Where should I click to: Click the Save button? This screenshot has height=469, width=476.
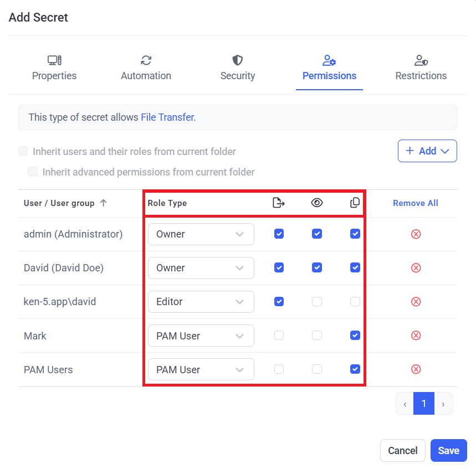coord(448,451)
